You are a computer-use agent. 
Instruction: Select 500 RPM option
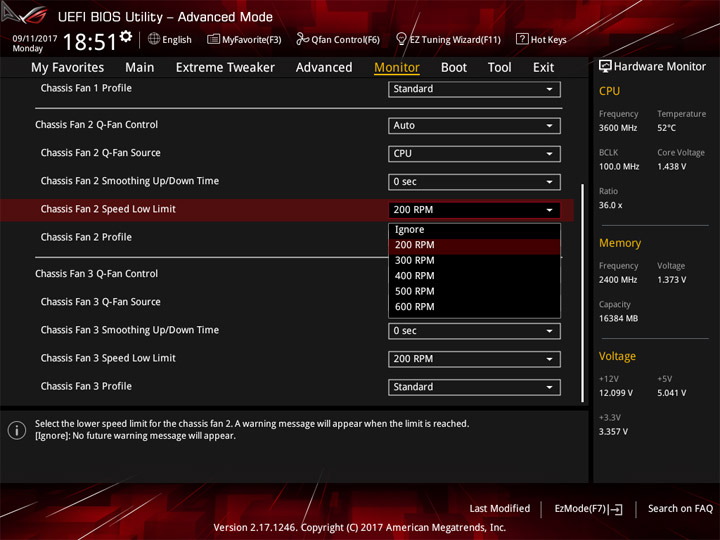coord(474,292)
